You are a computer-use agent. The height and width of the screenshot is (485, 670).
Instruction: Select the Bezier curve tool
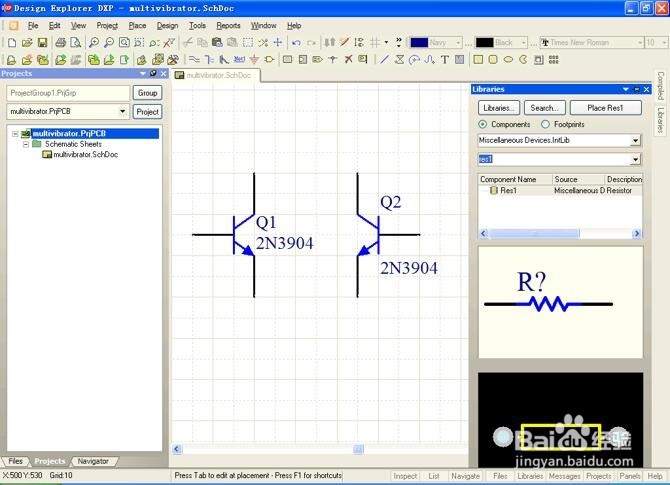429,59
